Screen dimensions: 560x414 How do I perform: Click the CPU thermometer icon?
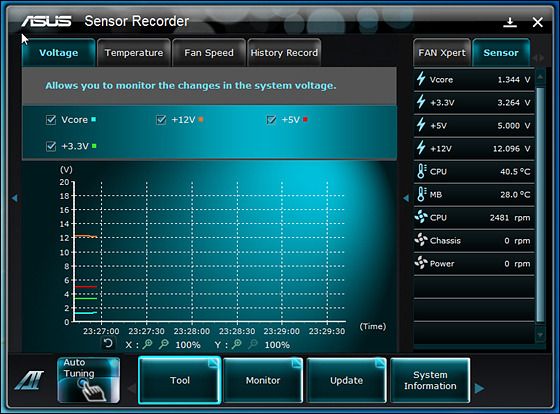tap(421, 171)
